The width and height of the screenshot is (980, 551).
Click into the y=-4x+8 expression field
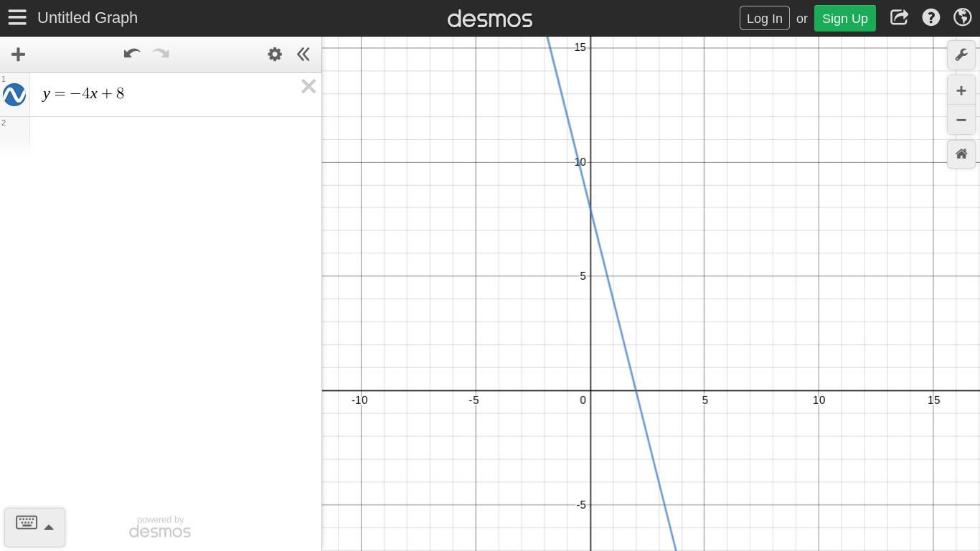(165, 94)
